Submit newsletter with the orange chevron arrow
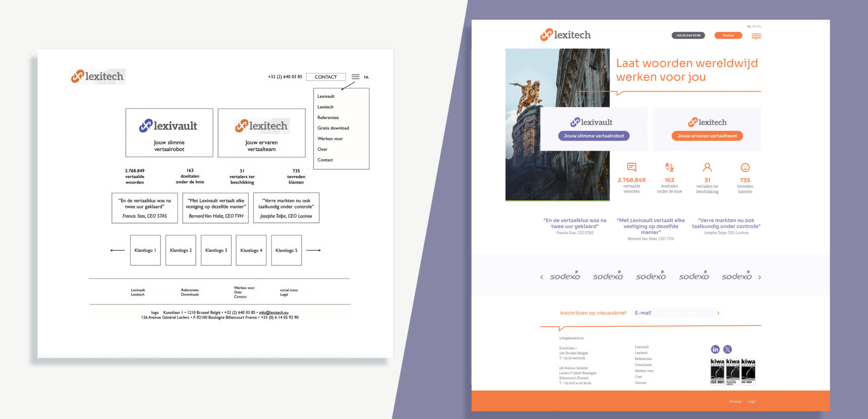 (x=718, y=313)
